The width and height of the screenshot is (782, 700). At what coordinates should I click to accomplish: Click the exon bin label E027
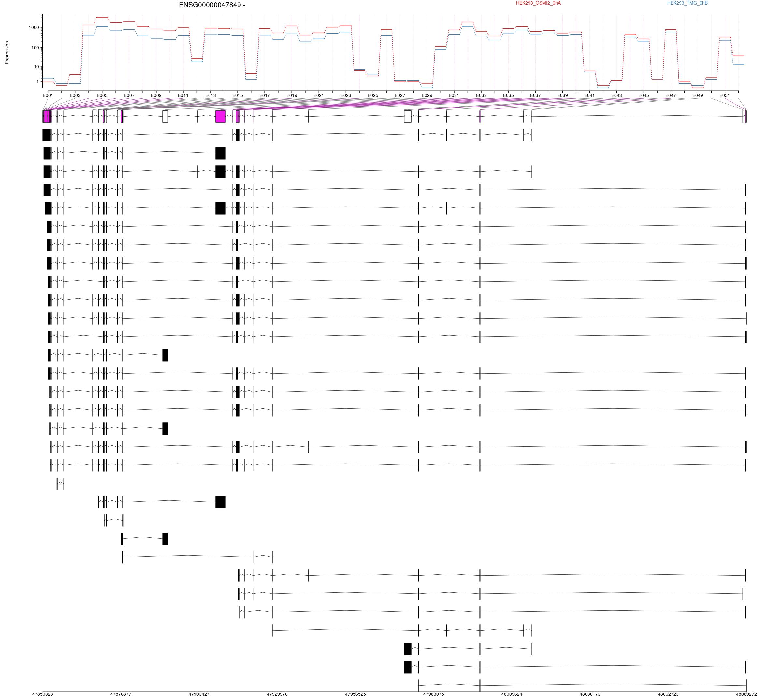[x=400, y=95]
